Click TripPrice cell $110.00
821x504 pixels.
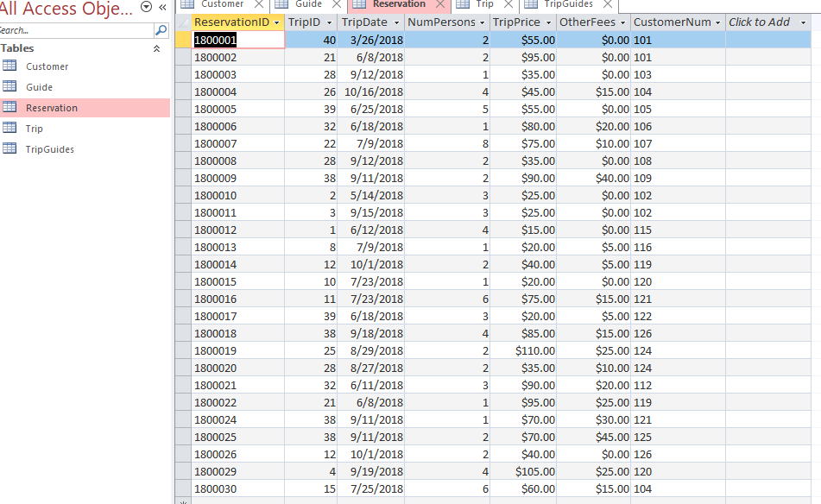click(x=523, y=350)
